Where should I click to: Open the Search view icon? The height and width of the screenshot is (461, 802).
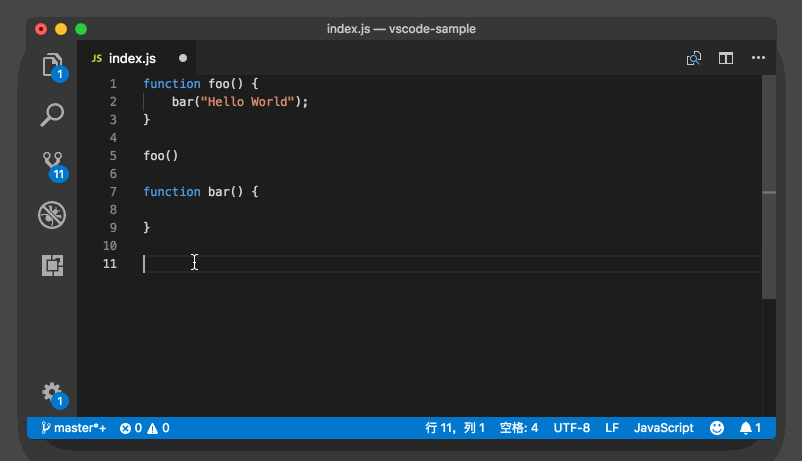52,115
